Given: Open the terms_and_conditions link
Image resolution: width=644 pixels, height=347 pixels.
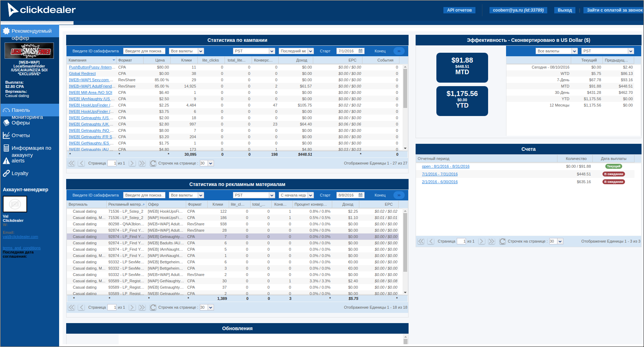Looking at the screenshot, I should 21,248.
